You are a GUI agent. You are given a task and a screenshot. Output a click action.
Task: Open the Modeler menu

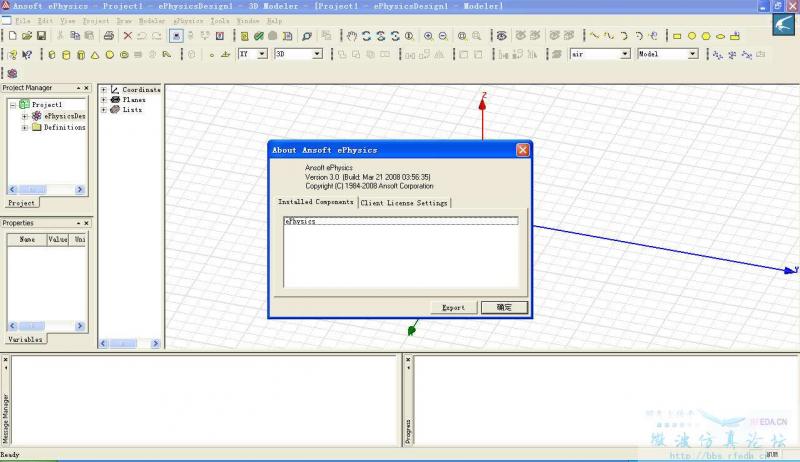[x=152, y=21]
